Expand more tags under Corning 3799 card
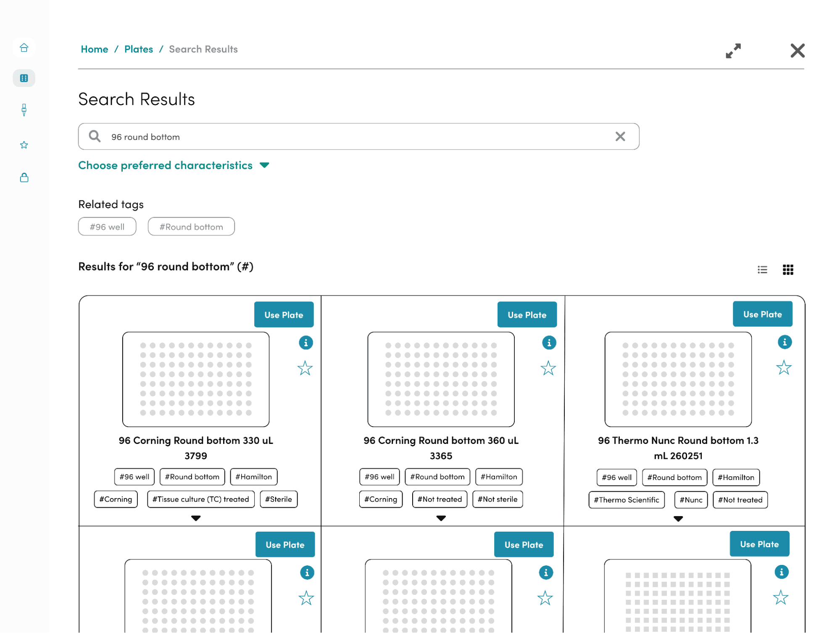840x633 pixels. coord(196,518)
